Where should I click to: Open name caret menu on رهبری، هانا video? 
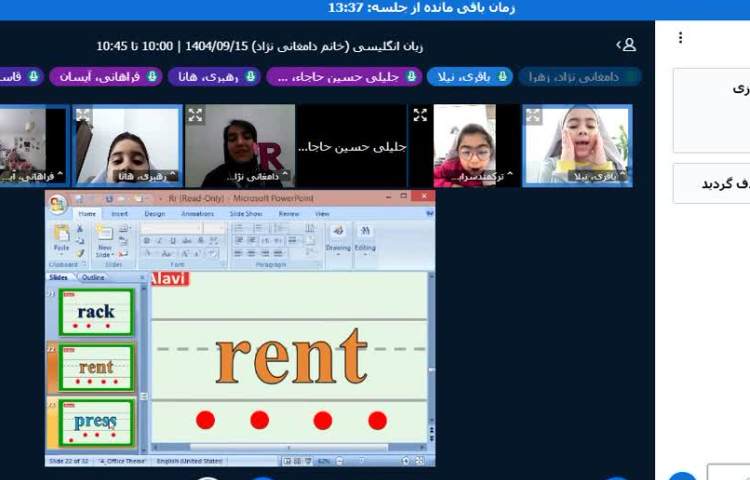tap(170, 177)
